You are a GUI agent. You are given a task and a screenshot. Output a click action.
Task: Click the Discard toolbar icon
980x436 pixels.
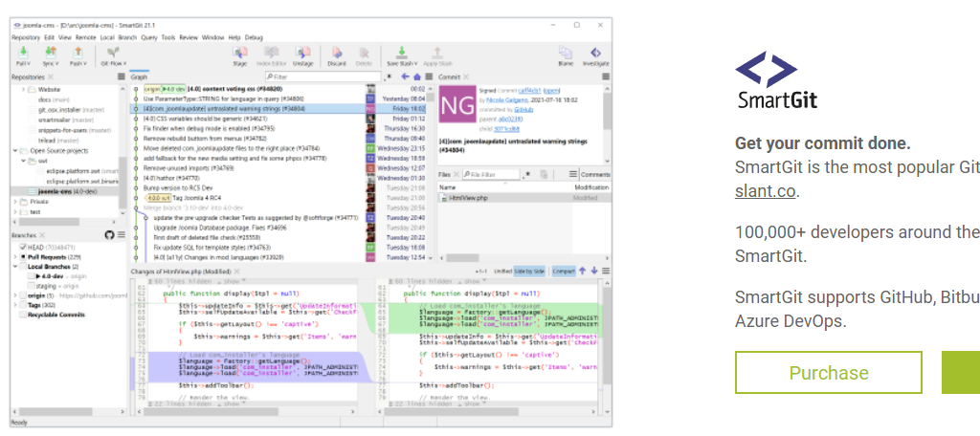pyautogui.click(x=337, y=53)
